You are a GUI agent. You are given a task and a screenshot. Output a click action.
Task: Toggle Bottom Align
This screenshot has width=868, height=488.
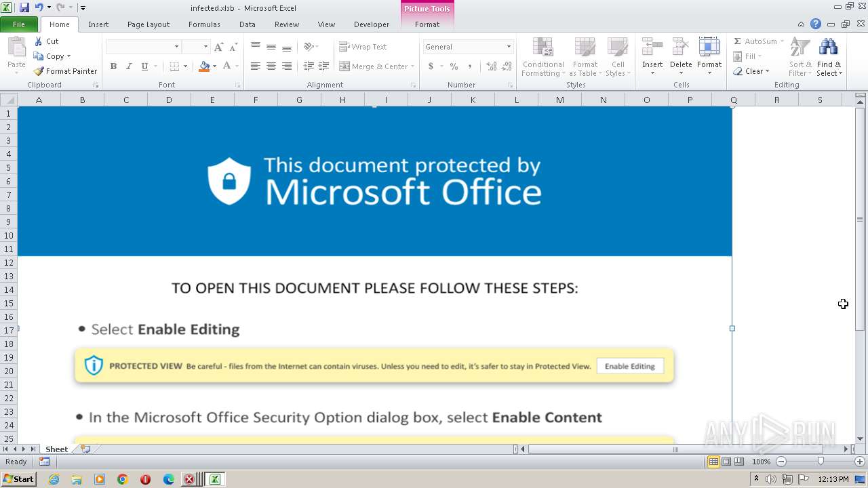286,47
